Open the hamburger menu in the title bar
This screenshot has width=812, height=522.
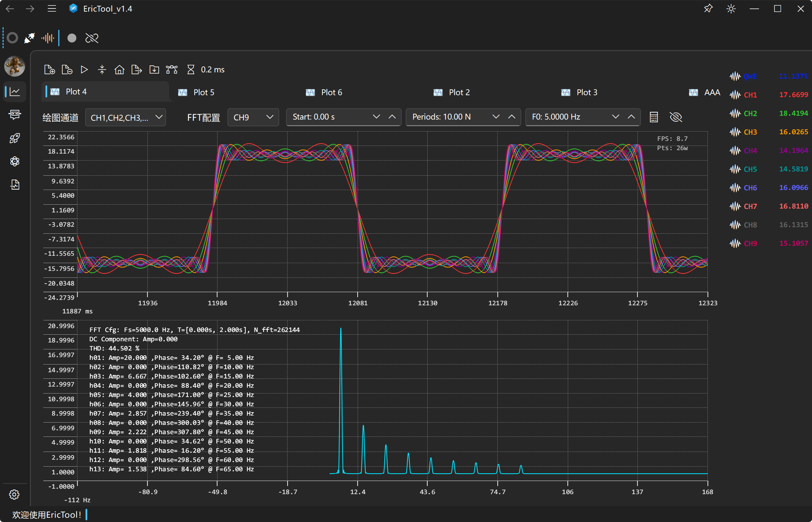pyautogui.click(x=52, y=9)
